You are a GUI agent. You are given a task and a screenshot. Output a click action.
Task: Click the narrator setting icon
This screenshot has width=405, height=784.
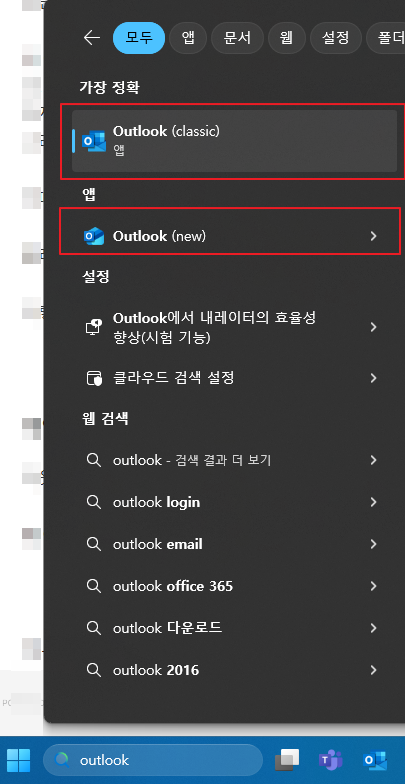[x=94, y=328]
